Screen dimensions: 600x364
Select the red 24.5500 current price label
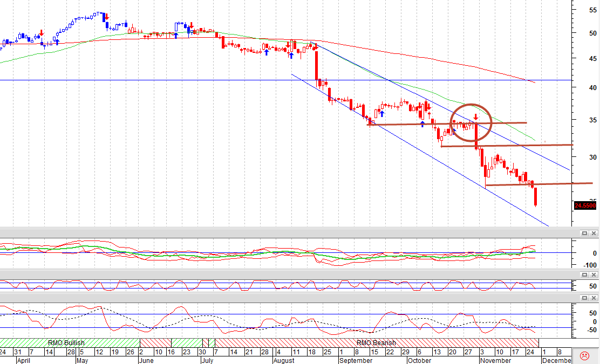(x=585, y=205)
